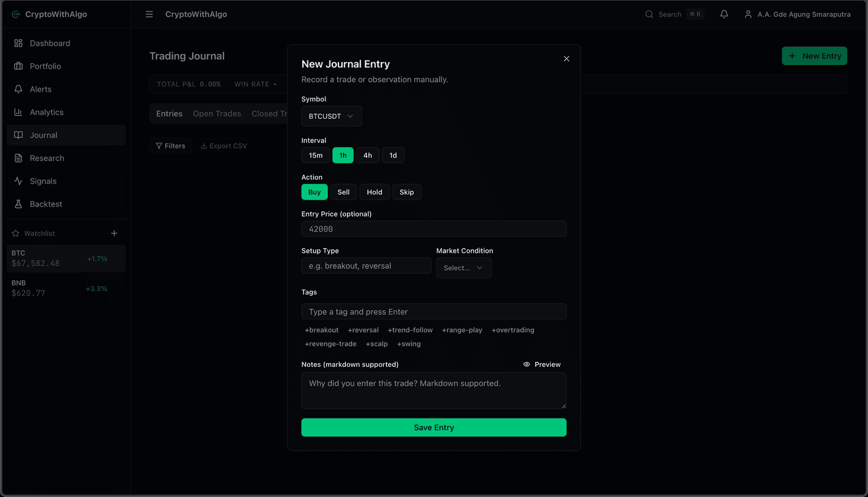Add a coin to the Watchlist via plus icon
Viewport: 868px width, 497px height.
114,233
